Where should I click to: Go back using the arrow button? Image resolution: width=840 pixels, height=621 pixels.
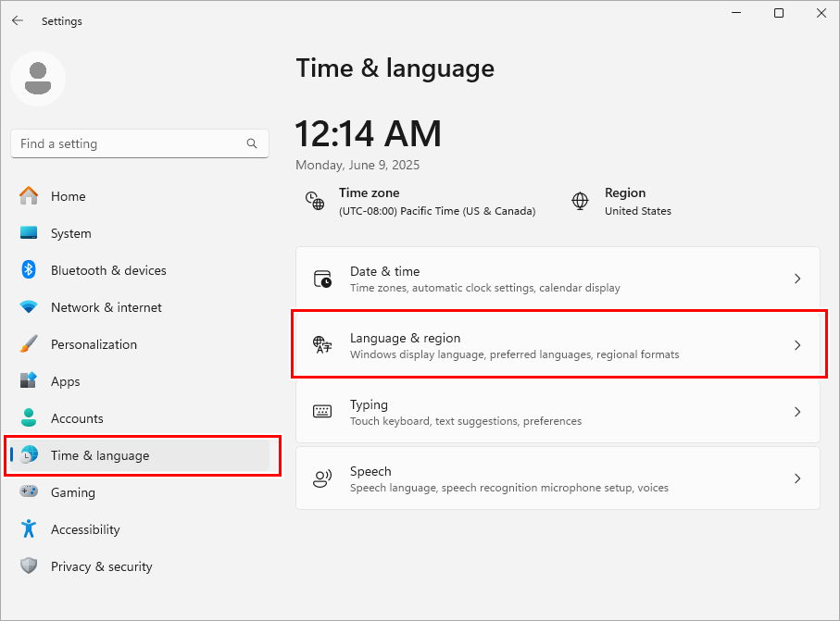pos(18,20)
